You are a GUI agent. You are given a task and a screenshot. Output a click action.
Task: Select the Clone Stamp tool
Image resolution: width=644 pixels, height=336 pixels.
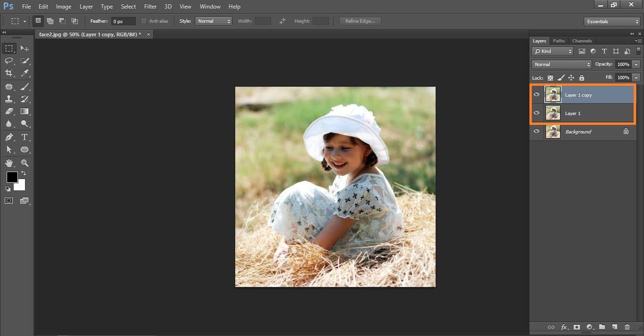[9, 99]
